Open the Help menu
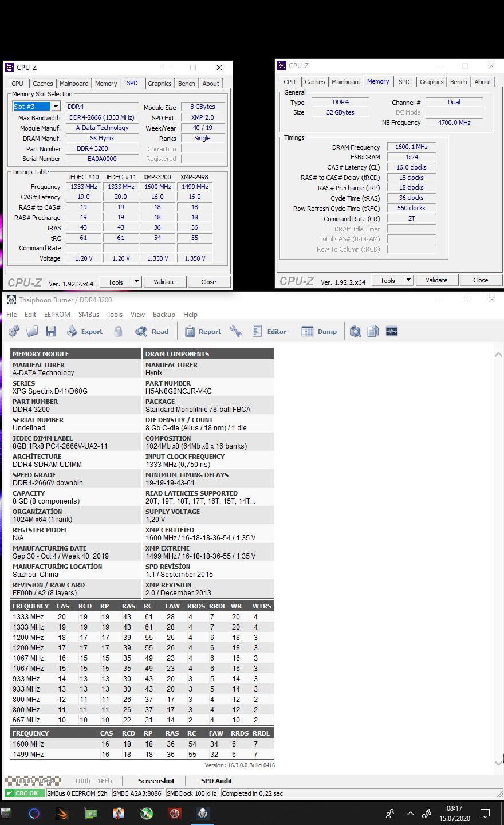The image size is (504, 825). 190,315
